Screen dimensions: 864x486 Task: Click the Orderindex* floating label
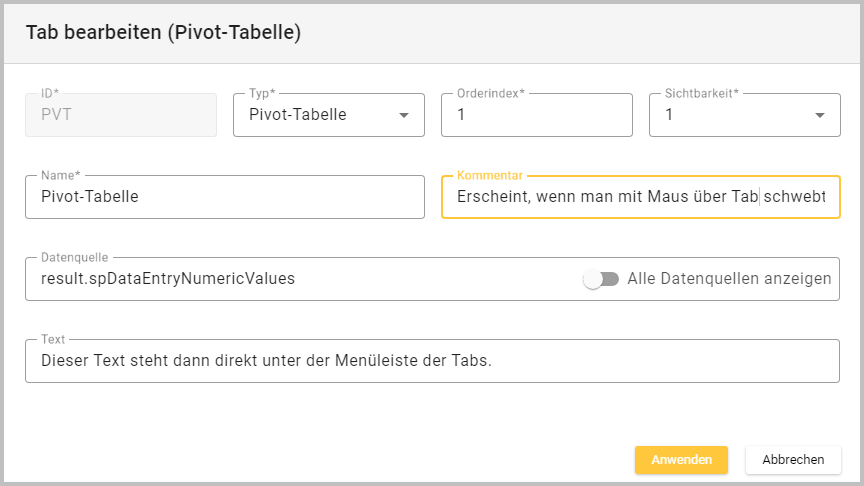490,93
